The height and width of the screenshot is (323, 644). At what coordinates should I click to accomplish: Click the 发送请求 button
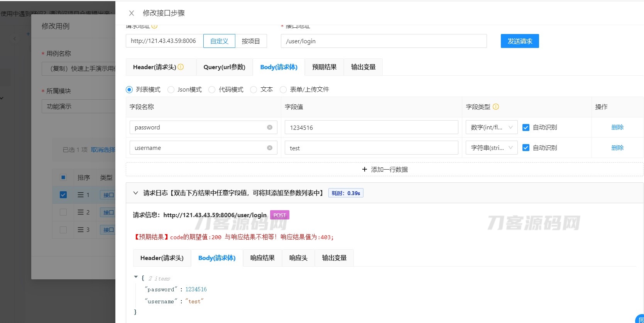(x=519, y=41)
